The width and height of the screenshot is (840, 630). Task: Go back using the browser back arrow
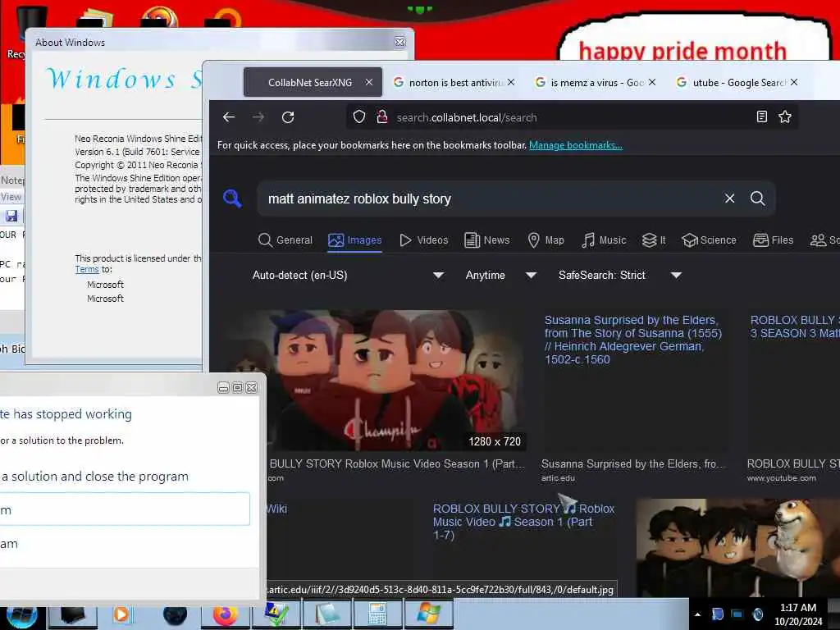pos(229,116)
